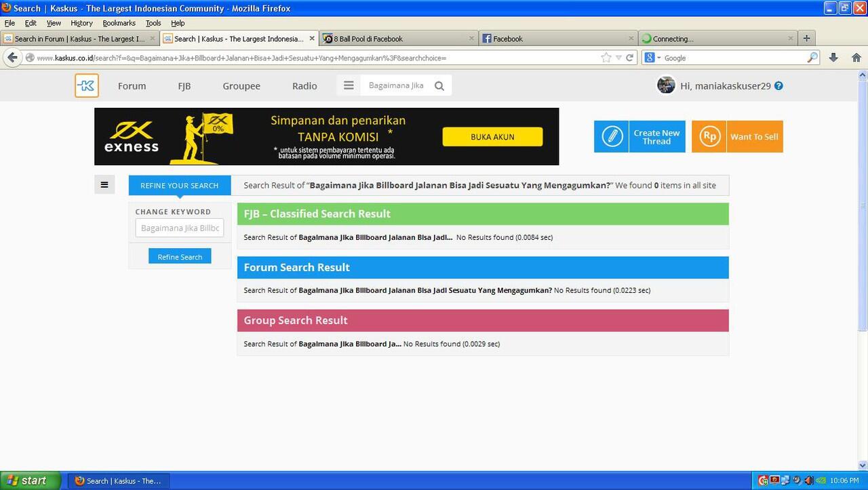The image size is (868, 490).
Task: Click the vertical scrollbar down arrow
Action: (x=863, y=465)
